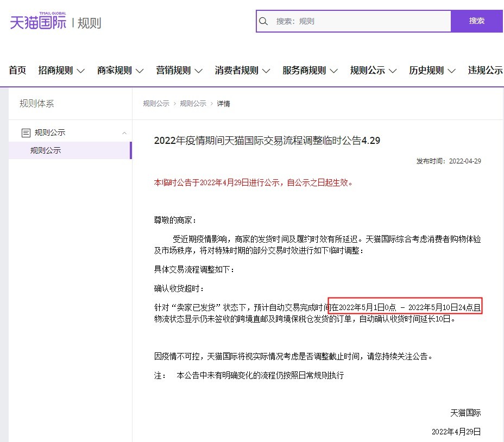Click the signature 天猫国际 at bottom right
The width and height of the screenshot is (504, 442).
tap(465, 413)
